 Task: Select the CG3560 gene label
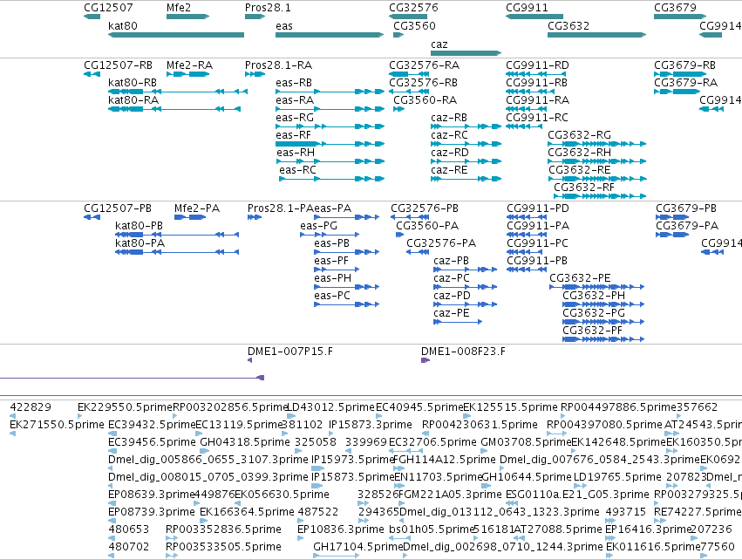pyautogui.click(x=414, y=25)
